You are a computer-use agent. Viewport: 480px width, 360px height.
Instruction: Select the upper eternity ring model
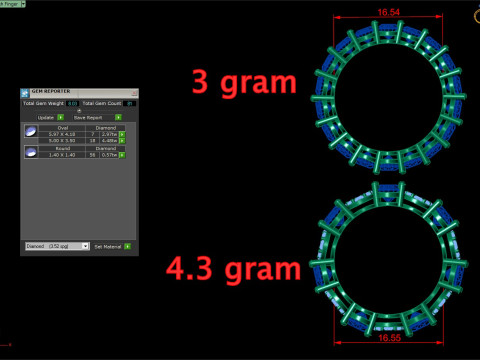tap(389, 97)
